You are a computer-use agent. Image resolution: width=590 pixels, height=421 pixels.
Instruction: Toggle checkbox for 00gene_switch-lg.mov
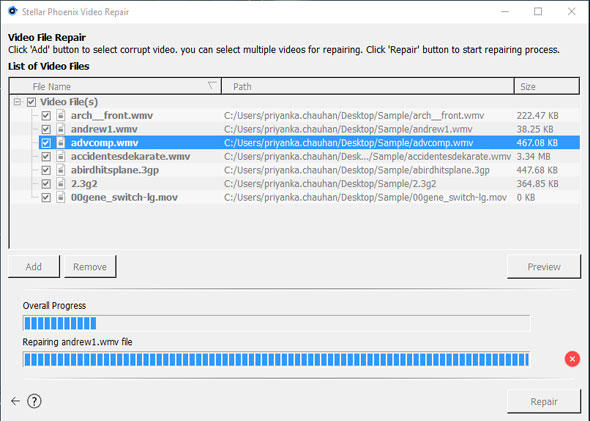pos(46,198)
